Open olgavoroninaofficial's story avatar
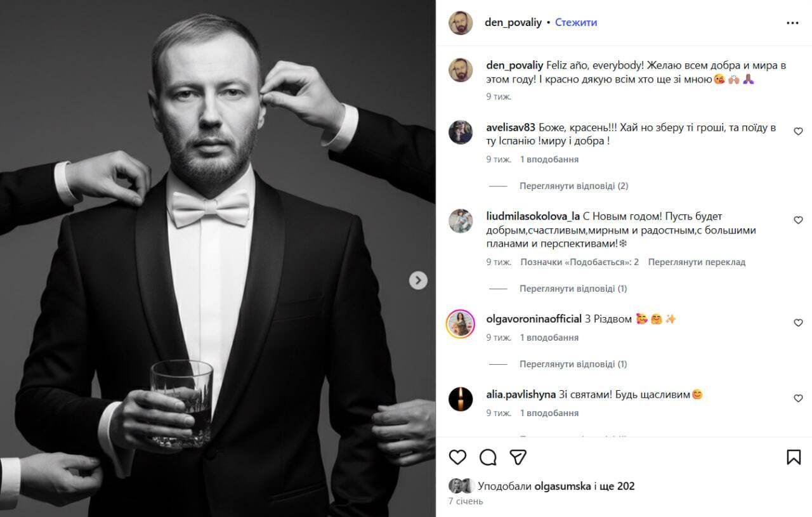 461,324
